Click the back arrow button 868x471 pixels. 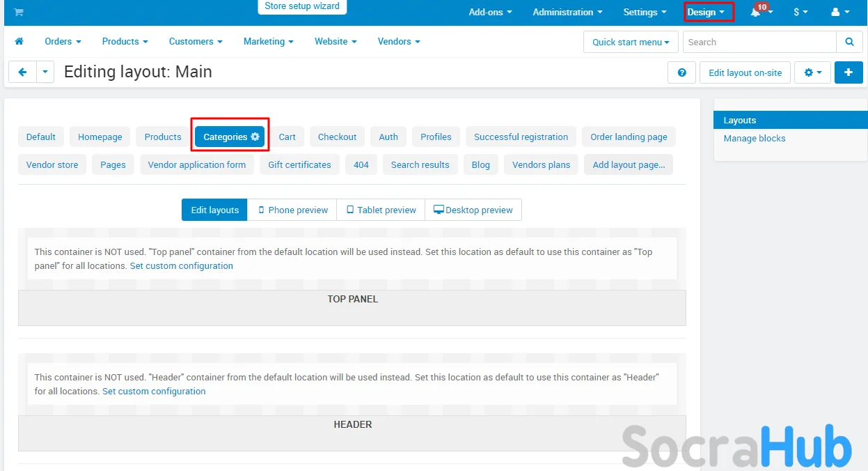click(x=22, y=72)
